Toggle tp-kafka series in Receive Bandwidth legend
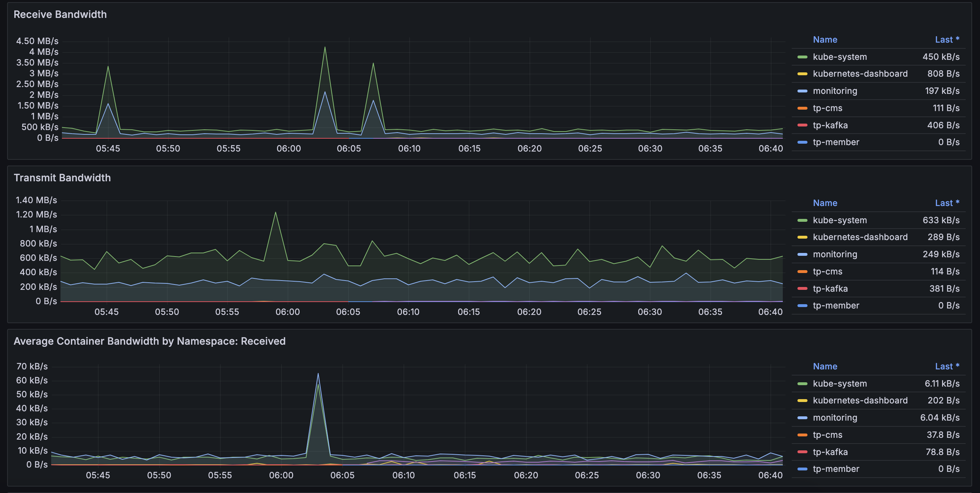The width and height of the screenshot is (980, 493). pyautogui.click(x=830, y=125)
